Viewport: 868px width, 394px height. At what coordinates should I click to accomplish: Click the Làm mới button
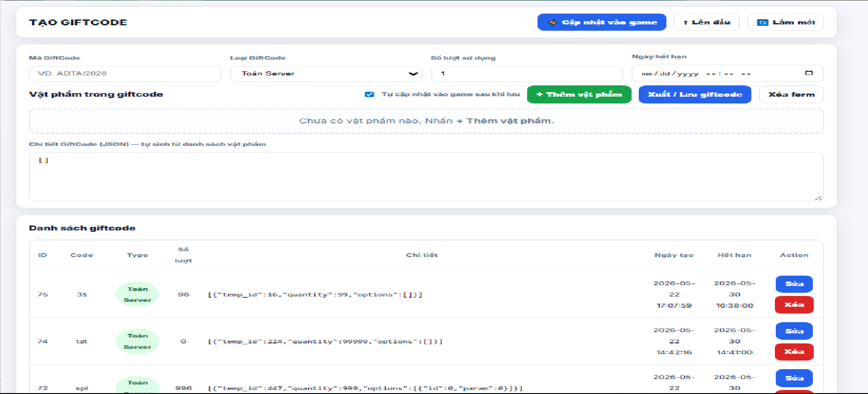coord(786,22)
